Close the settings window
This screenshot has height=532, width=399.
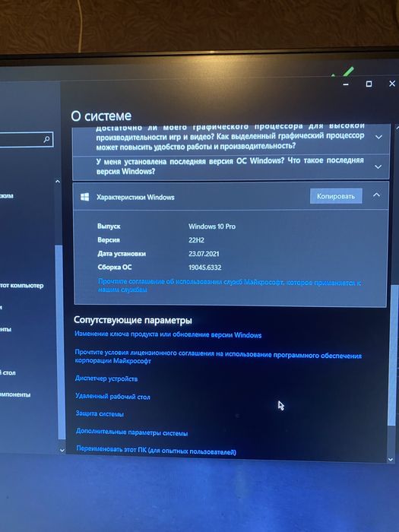[x=392, y=83]
